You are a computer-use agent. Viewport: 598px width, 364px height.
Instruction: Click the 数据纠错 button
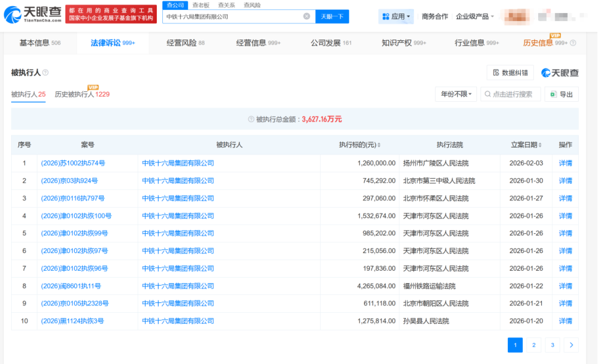pyautogui.click(x=510, y=73)
